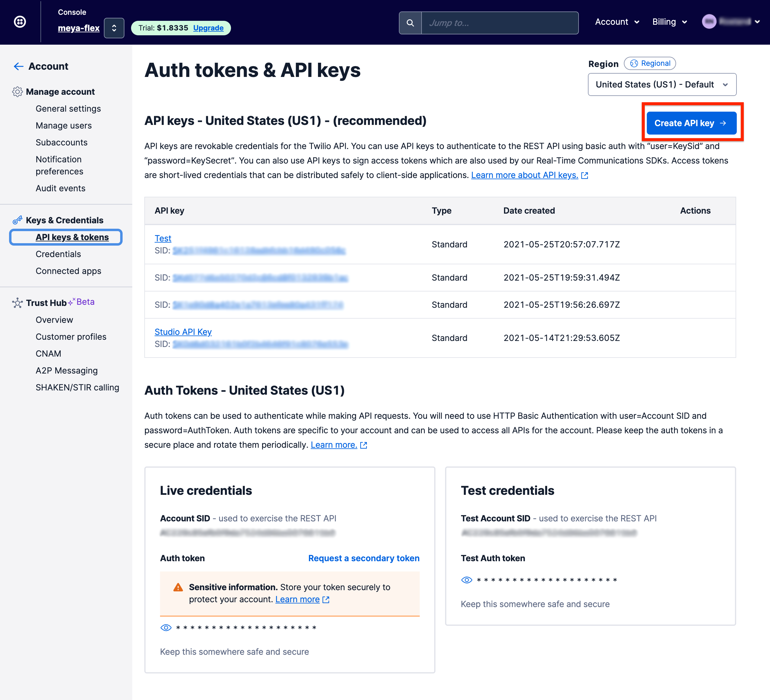Click the Twilio logo icon
The image size is (770, 700).
(x=20, y=22)
